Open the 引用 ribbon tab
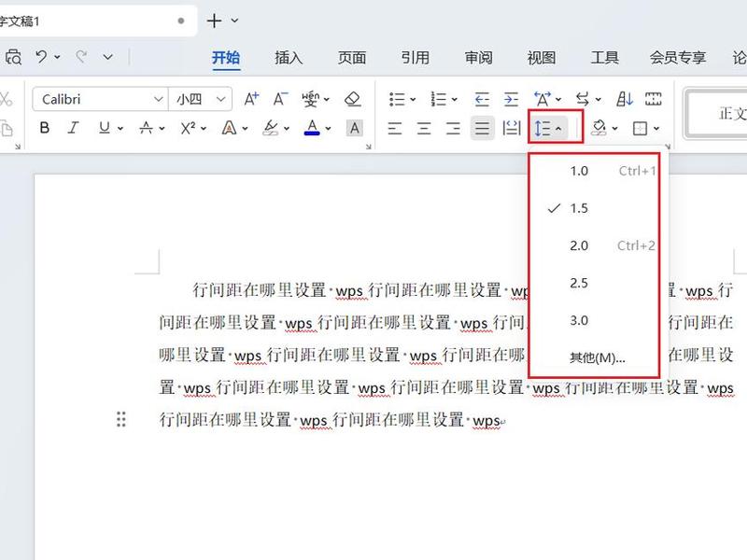This screenshot has width=747, height=560. coord(415,58)
